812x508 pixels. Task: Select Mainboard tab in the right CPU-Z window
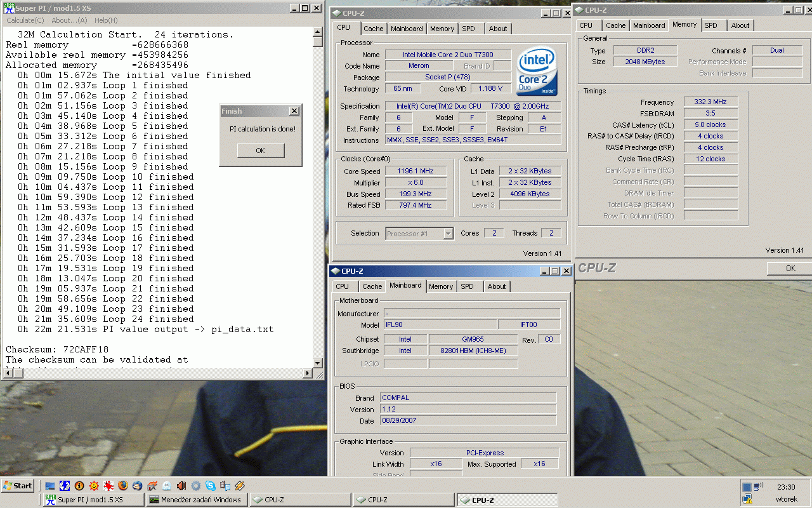click(649, 25)
